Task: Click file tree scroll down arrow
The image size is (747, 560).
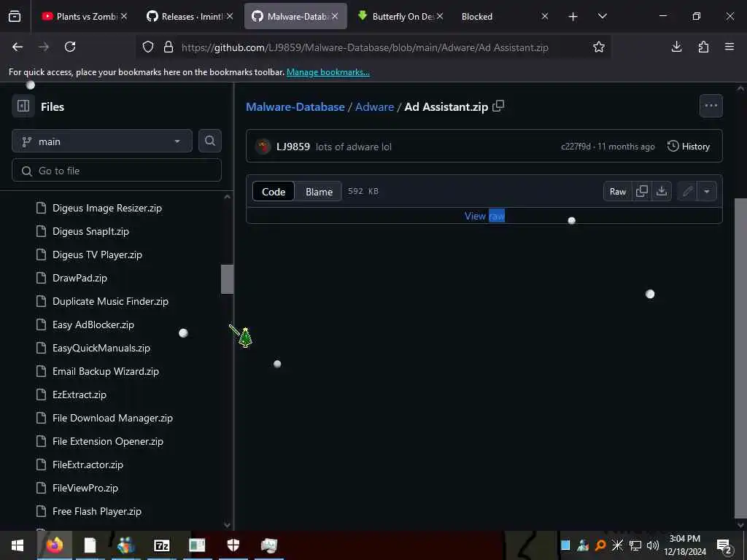Action: click(228, 525)
